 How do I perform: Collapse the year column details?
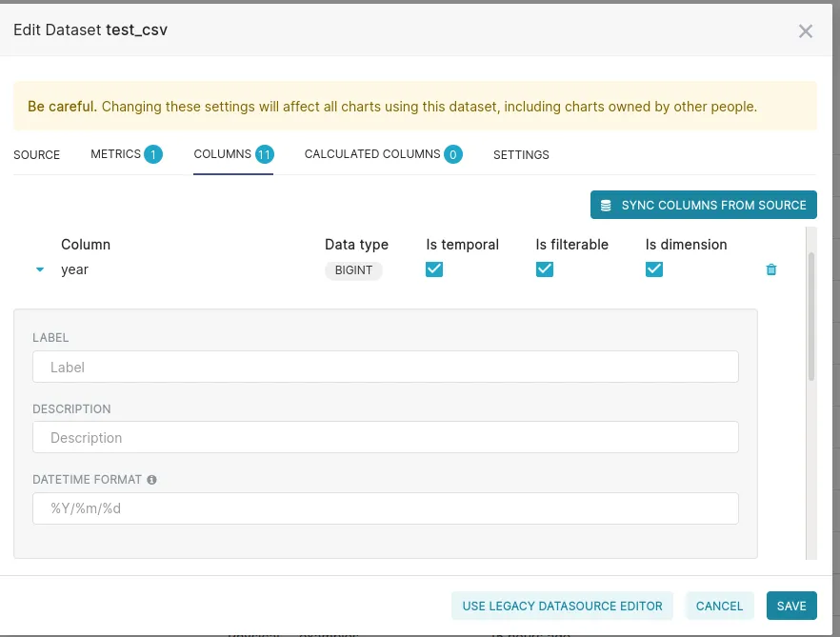coord(40,269)
